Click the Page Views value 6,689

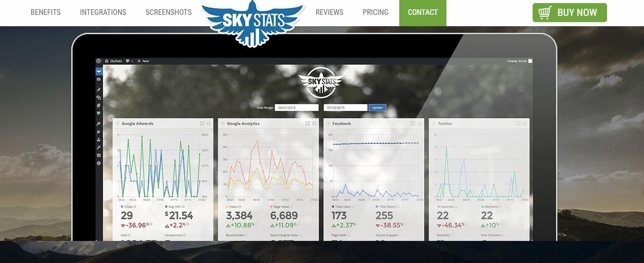pos(284,216)
